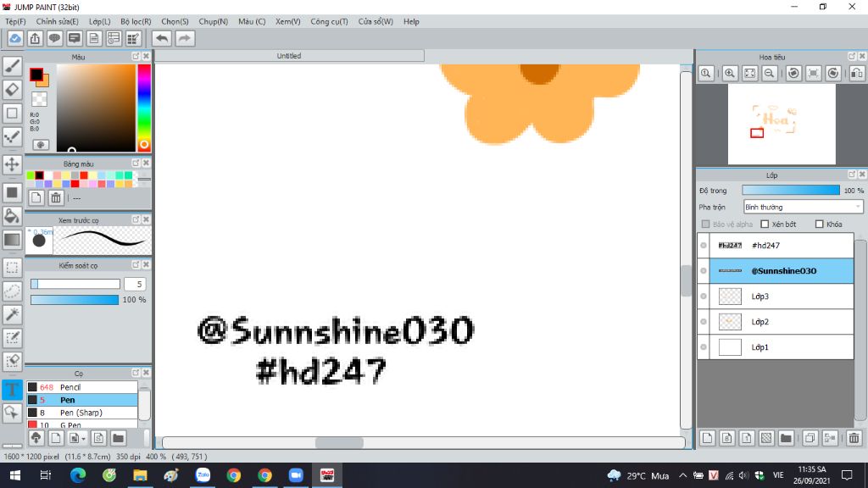The height and width of the screenshot is (488, 868).
Task: Select the Pencil brush
Action: 82,387
